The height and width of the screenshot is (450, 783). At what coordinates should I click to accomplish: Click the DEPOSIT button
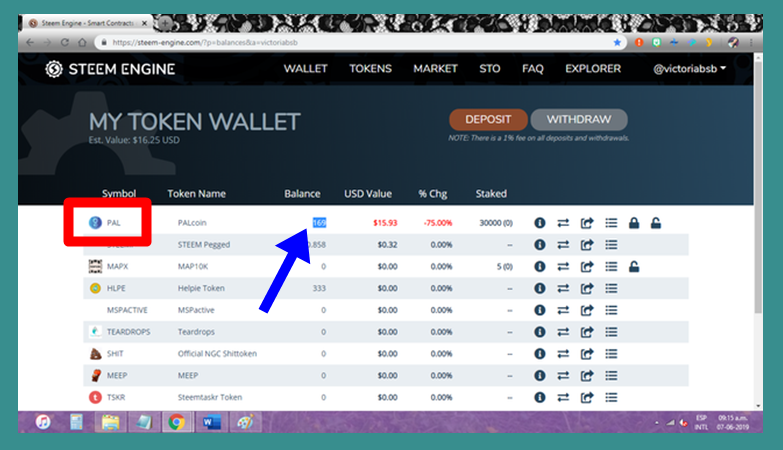(x=488, y=120)
